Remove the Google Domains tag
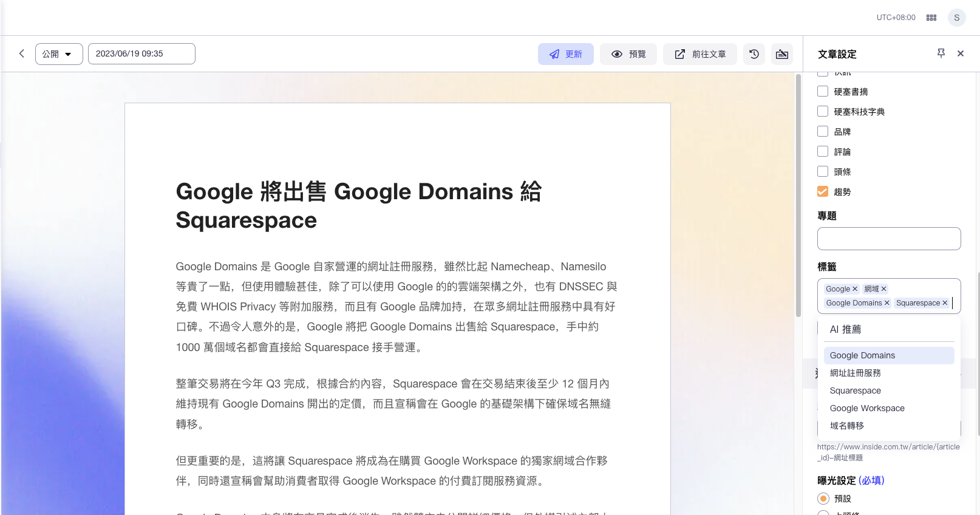Screen dimensions: 980x515 pyautogui.click(x=887, y=303)
